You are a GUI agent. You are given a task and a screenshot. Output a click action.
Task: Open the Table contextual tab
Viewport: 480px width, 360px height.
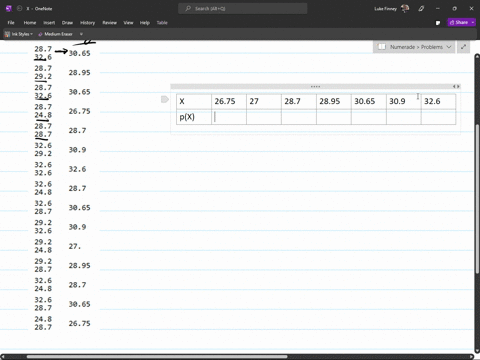[x=162, y=23]
